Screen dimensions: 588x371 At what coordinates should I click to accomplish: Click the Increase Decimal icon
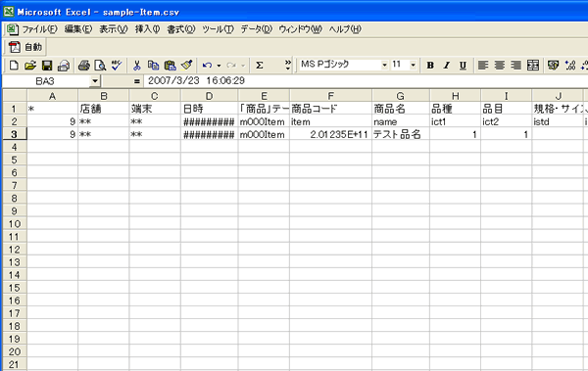(x=570, y=66)
